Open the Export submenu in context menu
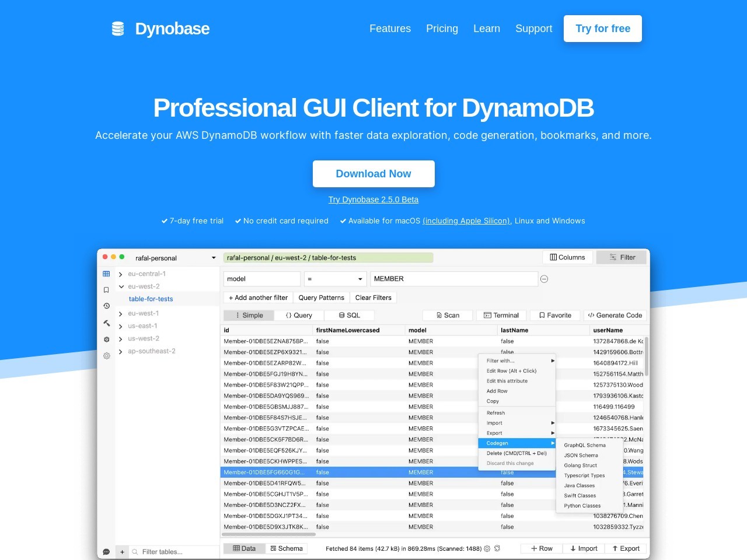This screenshot has height=560, width=747. click(x=517, y=433)
